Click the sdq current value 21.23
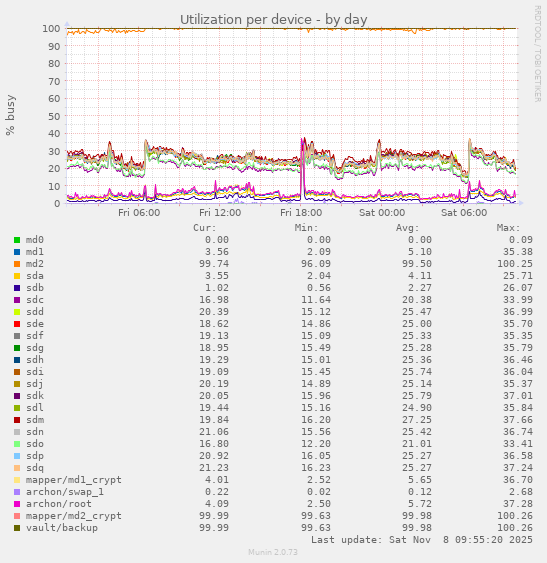Viewport: 547px width, 563px height. (214, 468)
